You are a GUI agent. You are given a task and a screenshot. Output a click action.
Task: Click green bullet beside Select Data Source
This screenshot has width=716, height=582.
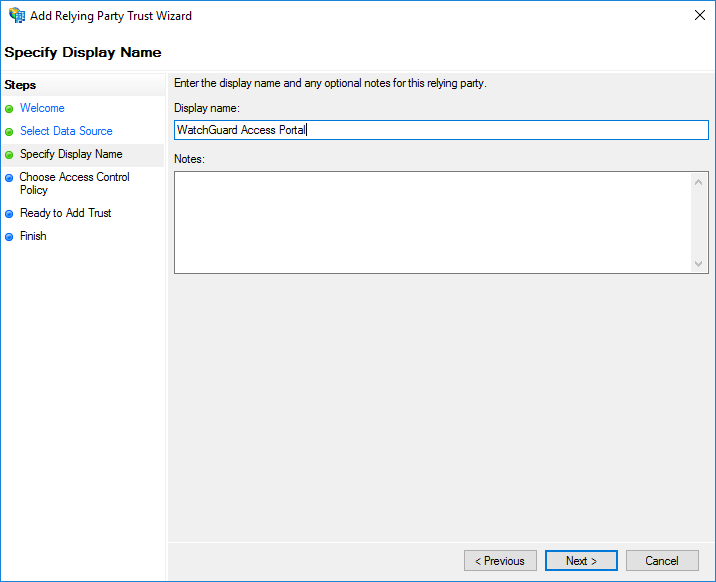point(9,132)
